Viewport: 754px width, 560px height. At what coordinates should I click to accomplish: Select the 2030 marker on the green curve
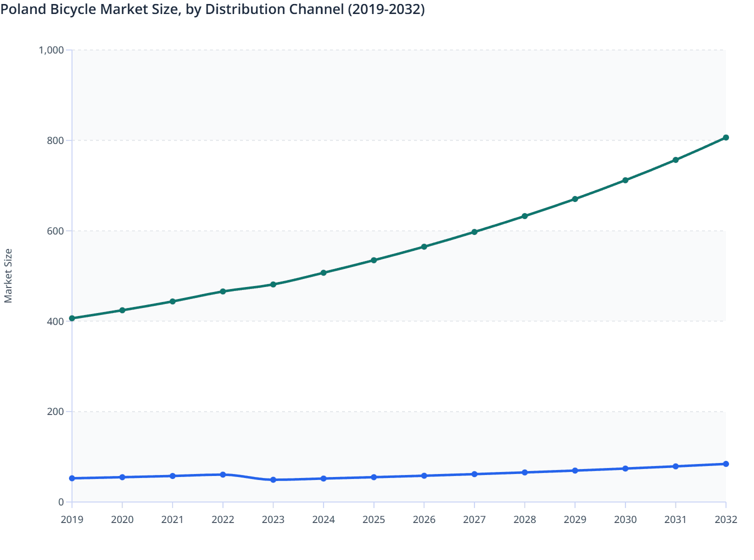pos(625,179)
